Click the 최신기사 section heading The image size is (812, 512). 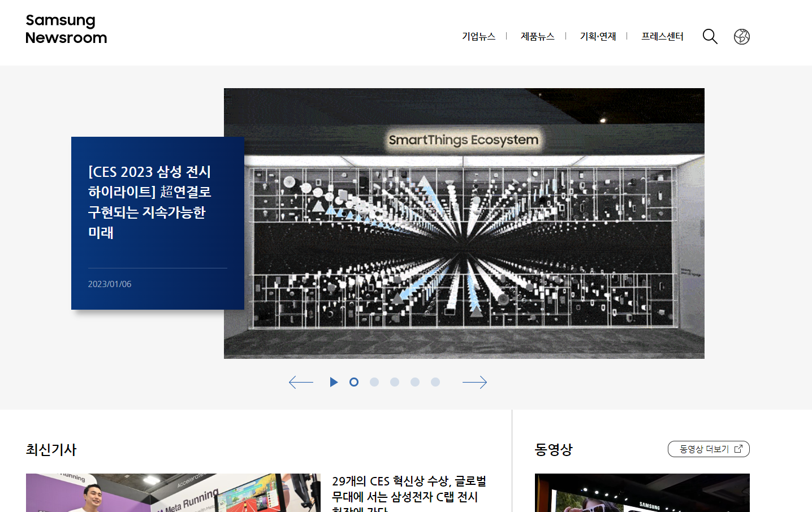[x=51, y=449]
